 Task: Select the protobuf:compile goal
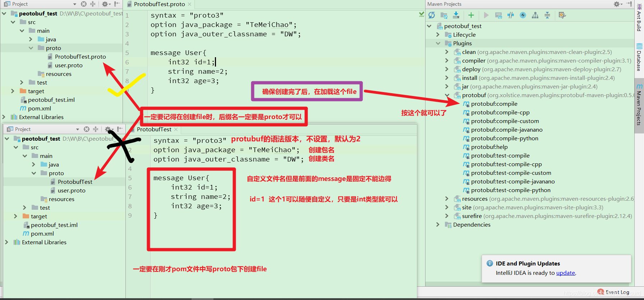(x=494, y=104)
